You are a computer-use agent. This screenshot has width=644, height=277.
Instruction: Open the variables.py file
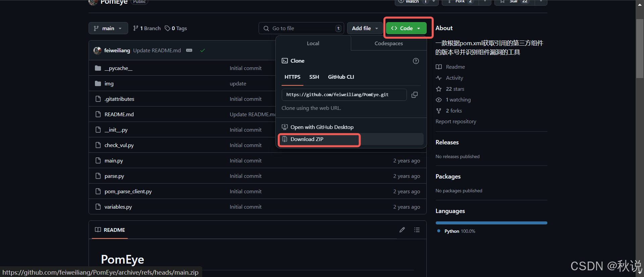[118, 207]
